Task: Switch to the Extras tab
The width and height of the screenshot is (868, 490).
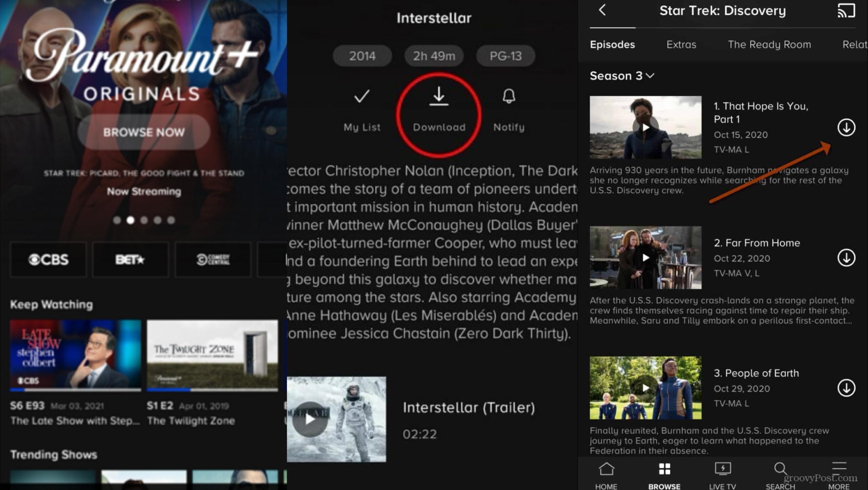Action: pos(681,44)
